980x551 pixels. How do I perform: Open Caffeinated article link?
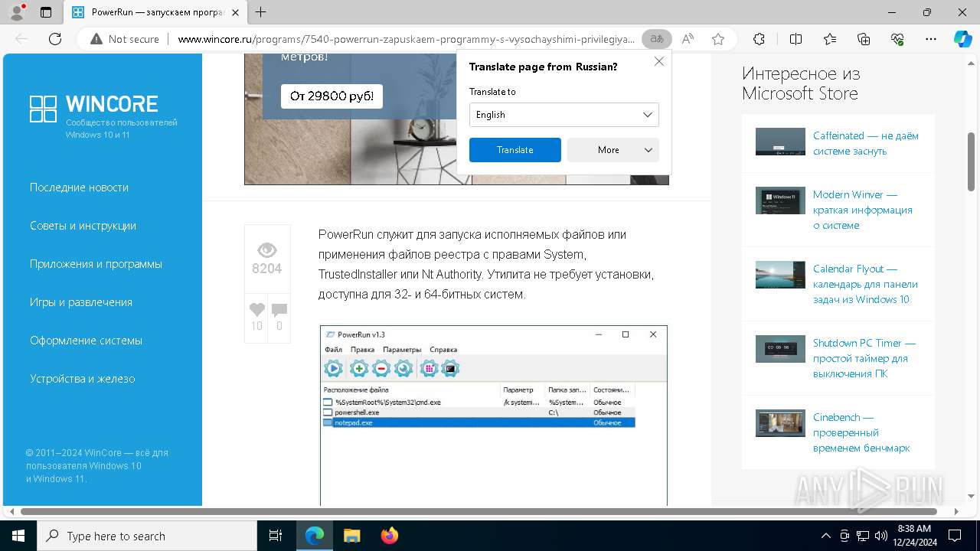[865, 143]
